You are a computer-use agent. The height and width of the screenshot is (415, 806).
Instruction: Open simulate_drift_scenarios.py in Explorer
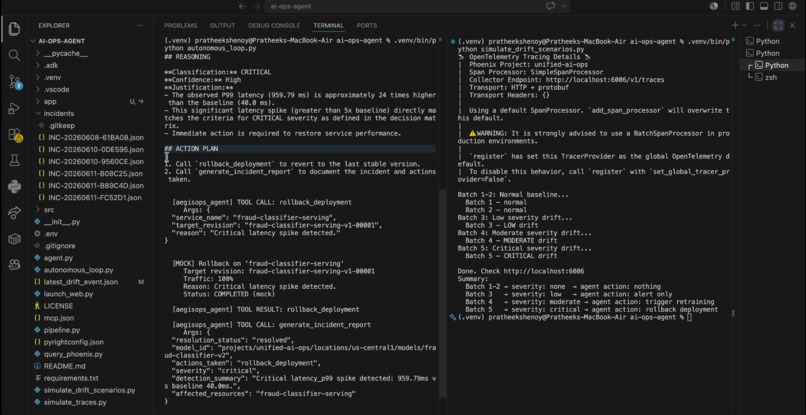pyautogui.click(x=90, y=390)
